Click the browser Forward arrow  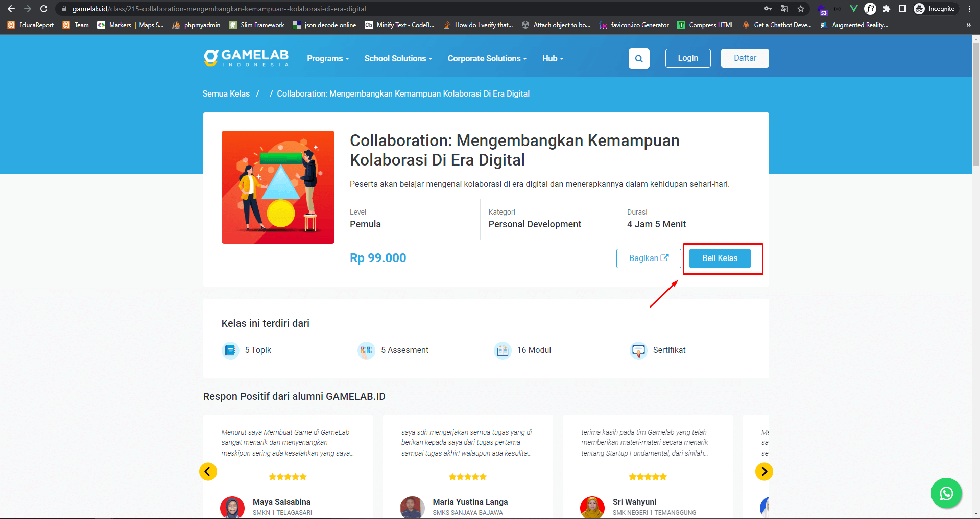pyautogui.click(x=28, y=9)
